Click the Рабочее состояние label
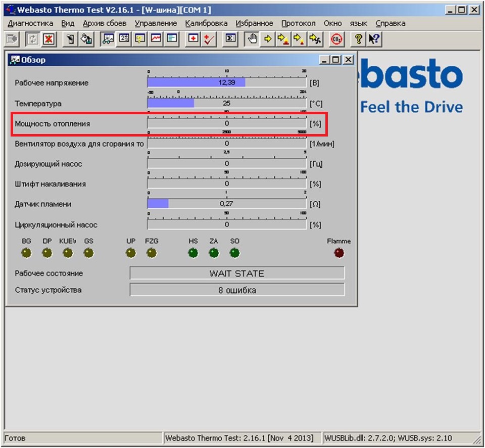The image size is (485, 448). point(49,274)
